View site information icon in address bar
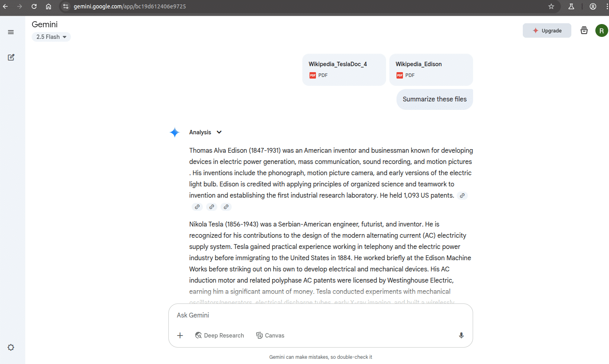Screen dimensions: 609x364 [66, 6]
